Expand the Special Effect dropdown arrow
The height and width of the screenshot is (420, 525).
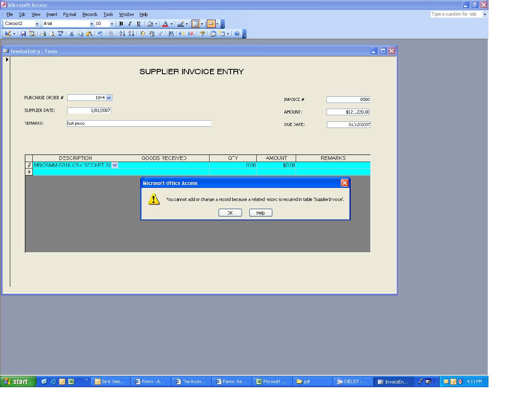point(217,24)
